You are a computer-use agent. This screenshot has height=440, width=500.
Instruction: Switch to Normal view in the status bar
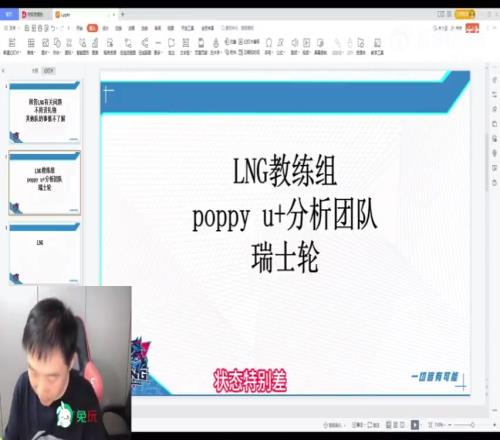pos(388,425)
